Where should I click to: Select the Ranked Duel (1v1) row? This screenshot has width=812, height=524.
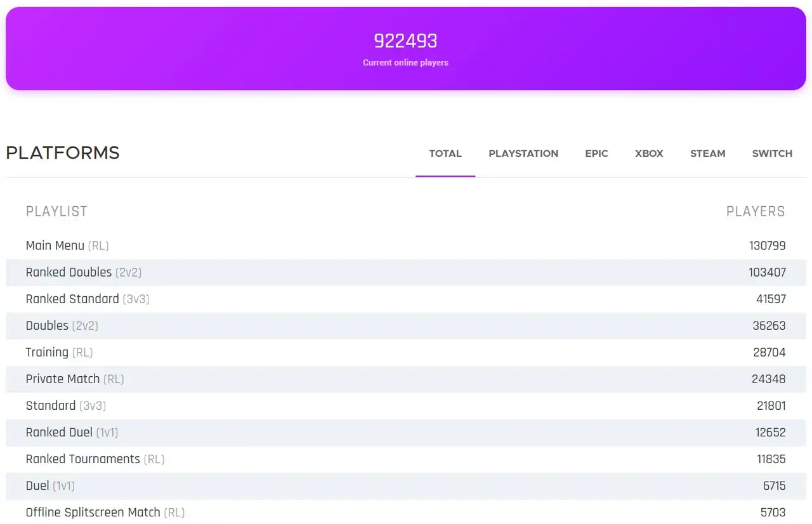pos(406,432)
